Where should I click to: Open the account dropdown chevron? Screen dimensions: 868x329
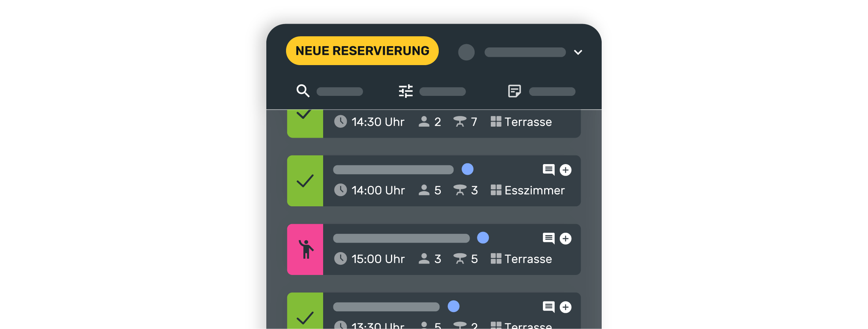pos(578,52)
